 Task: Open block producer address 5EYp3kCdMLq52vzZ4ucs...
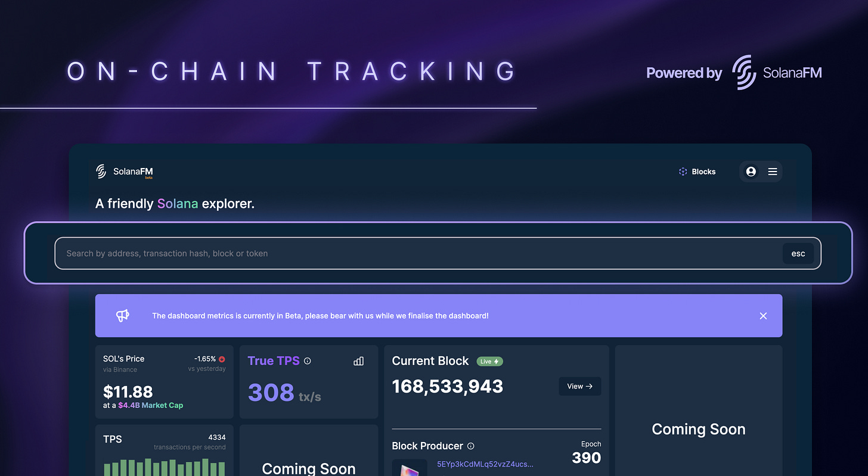(x=485, y=464)
